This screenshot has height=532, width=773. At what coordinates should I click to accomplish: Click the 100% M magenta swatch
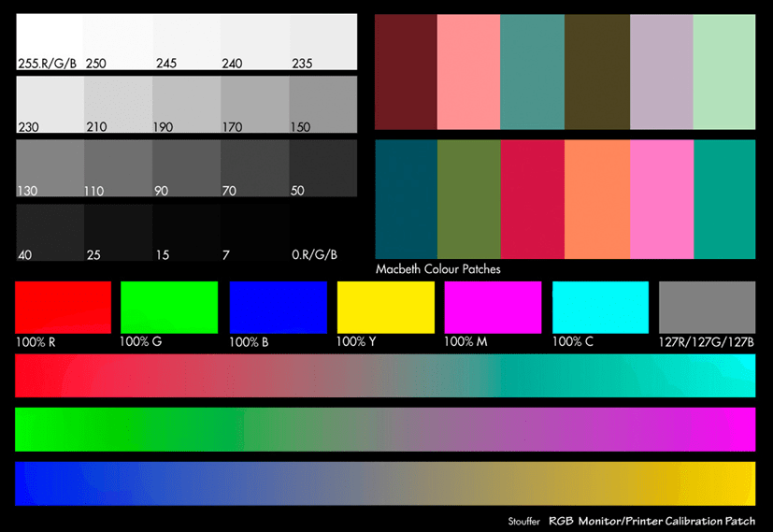click(493, 307)
